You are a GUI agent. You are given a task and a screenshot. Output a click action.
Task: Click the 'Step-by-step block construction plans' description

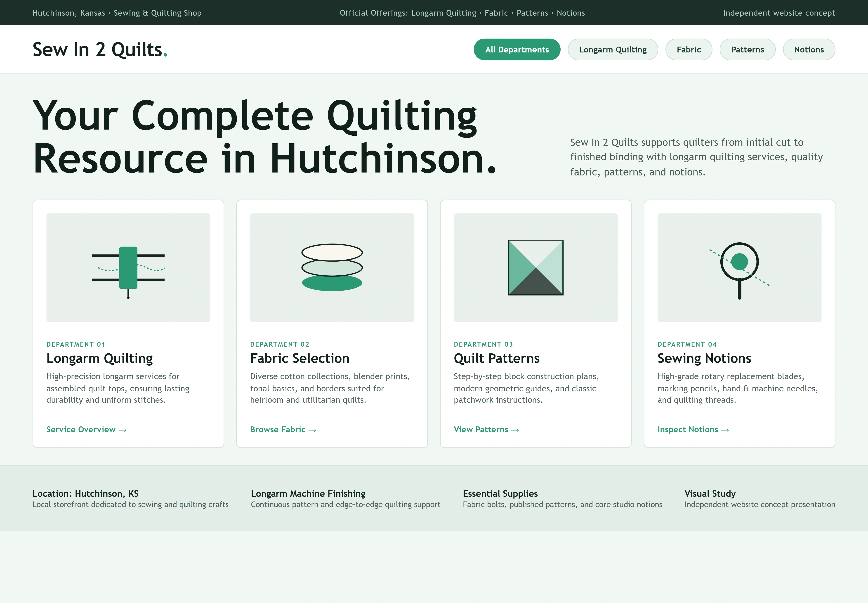[526, 388]
